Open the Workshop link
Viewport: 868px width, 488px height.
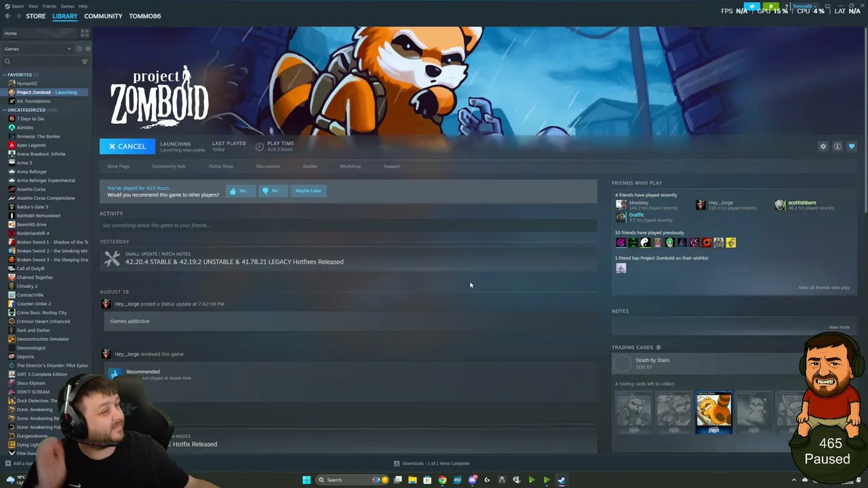coord(350,166)
